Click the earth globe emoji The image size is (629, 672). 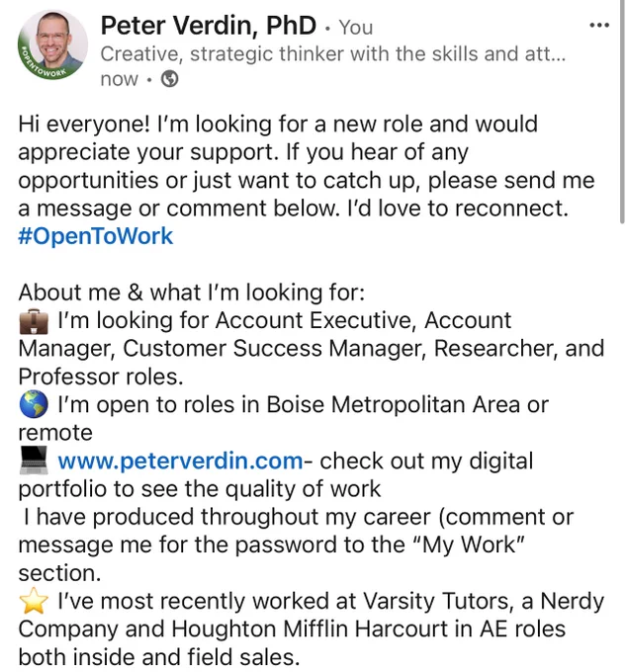pos(34,404)
